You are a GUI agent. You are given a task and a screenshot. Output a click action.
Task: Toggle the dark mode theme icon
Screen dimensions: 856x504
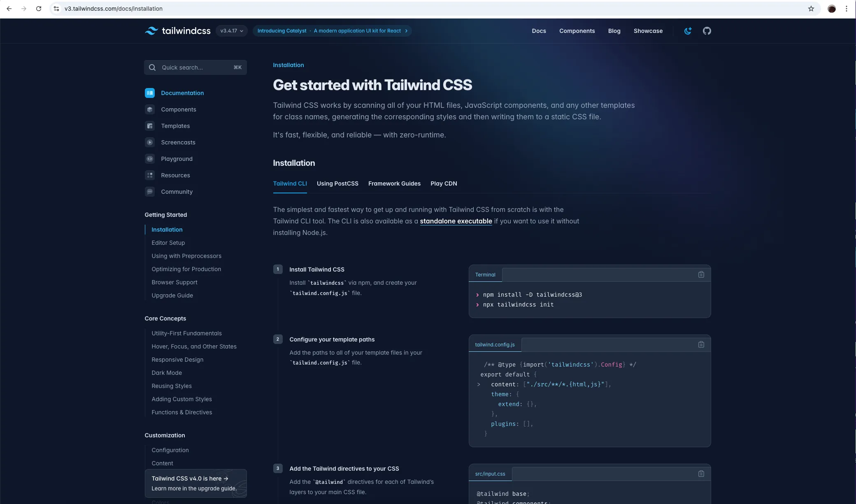[x=688, y=31]
